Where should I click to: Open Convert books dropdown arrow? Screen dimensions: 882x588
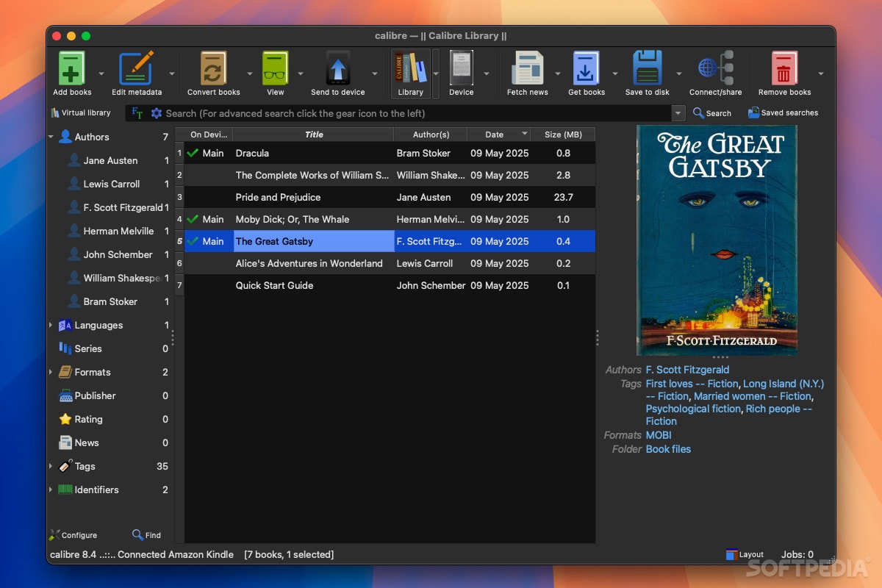[x=249, y=74]
